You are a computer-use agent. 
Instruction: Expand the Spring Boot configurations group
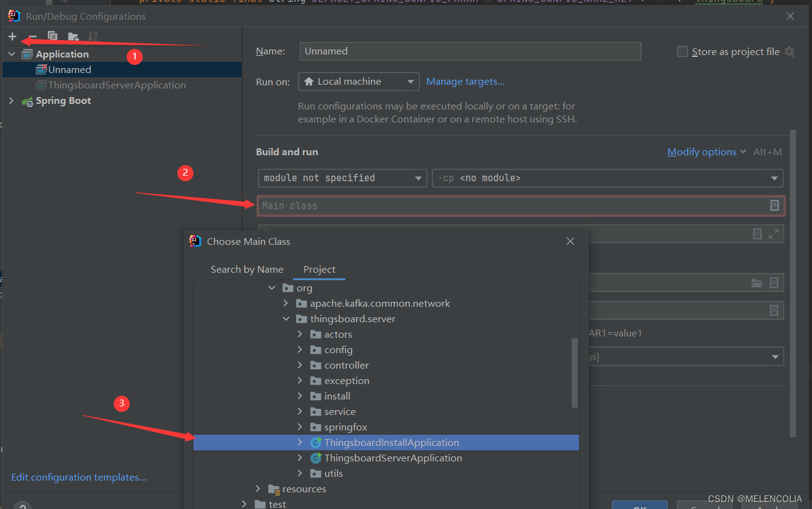[11, 101]
